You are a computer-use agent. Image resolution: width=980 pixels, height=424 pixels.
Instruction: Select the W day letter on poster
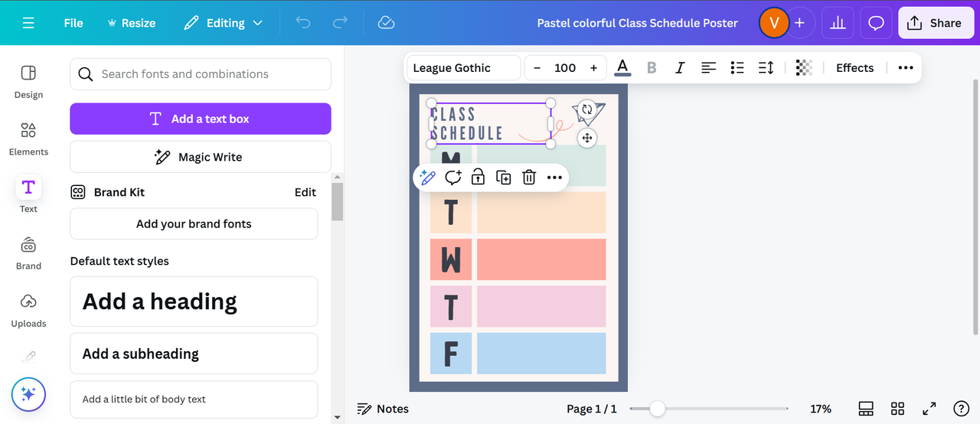pyautogui.click(x=451, y=260)
